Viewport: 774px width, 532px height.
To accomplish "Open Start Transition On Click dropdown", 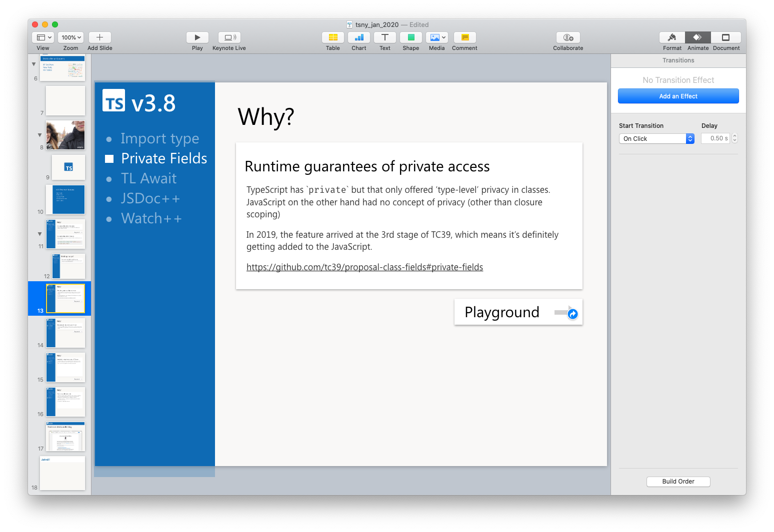I will [656, 139].
